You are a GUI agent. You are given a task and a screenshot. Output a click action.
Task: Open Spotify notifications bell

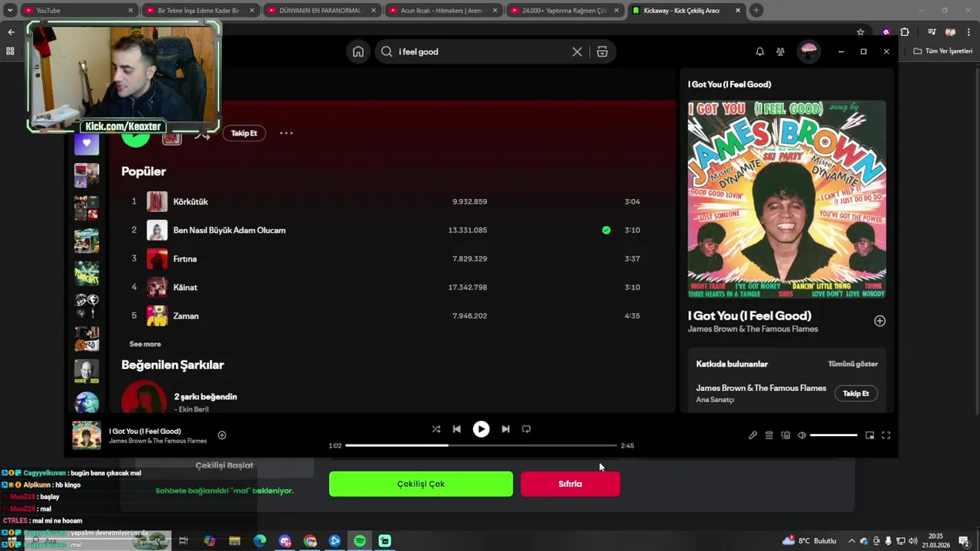(x=759, y=51)
